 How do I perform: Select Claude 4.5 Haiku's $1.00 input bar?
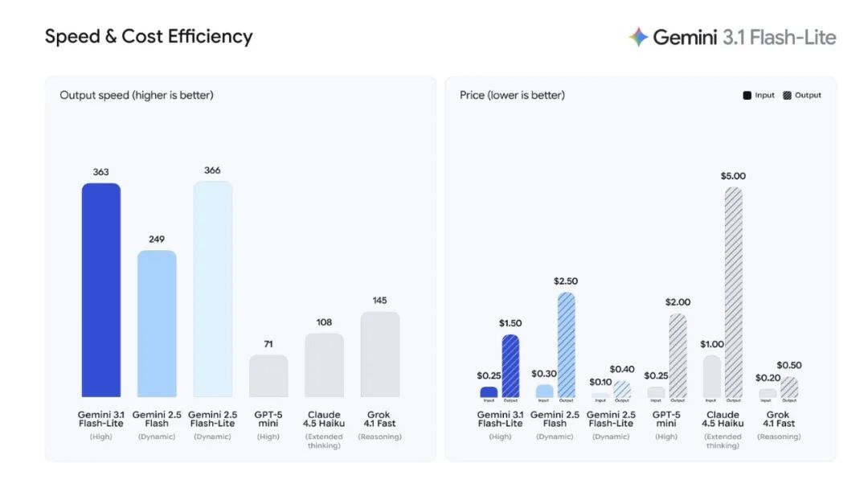point(712,377)
